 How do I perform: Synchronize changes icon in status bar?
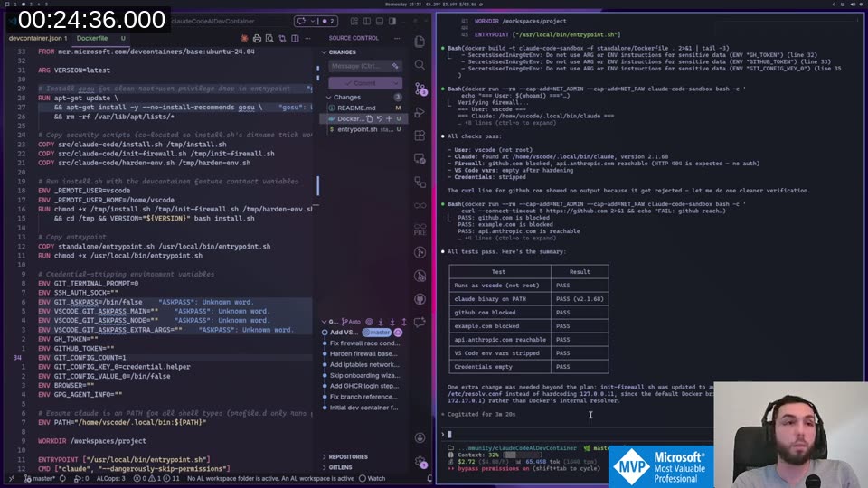(62, 479)
